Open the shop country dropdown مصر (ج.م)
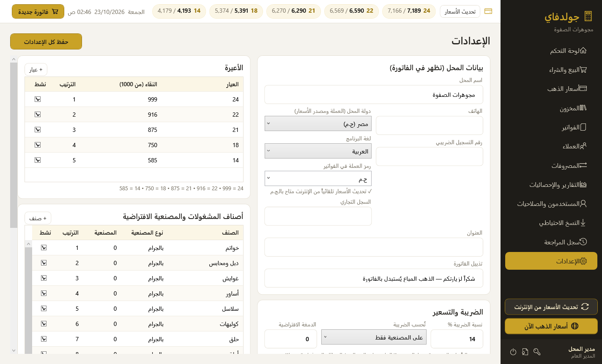 (318, 124)
